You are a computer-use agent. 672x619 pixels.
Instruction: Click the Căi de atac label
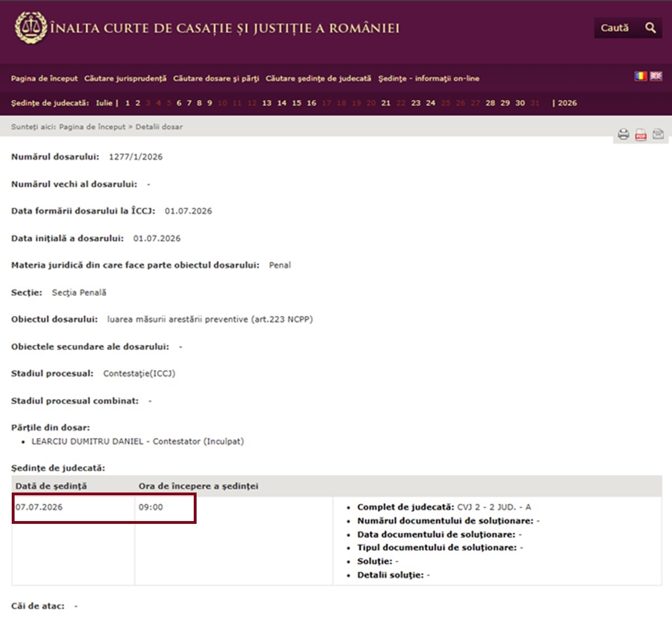(x=38, y=606)
